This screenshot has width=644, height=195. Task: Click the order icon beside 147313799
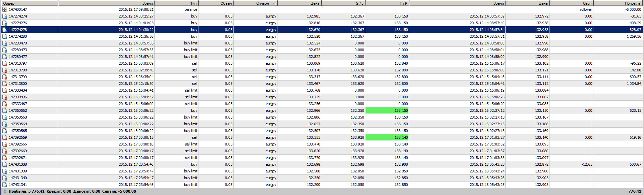(x=5, y=77)
